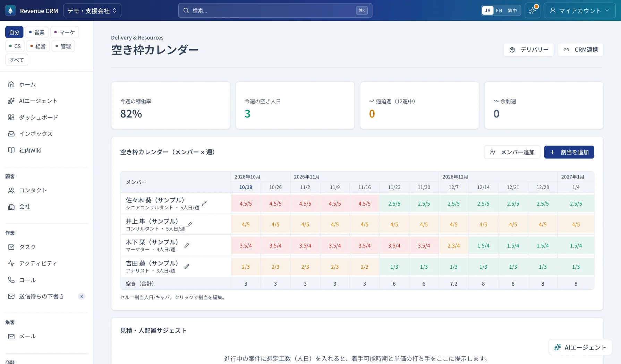Expand the マイアカウント menu
Screen dimensions: 621x364
coord(579,10)
